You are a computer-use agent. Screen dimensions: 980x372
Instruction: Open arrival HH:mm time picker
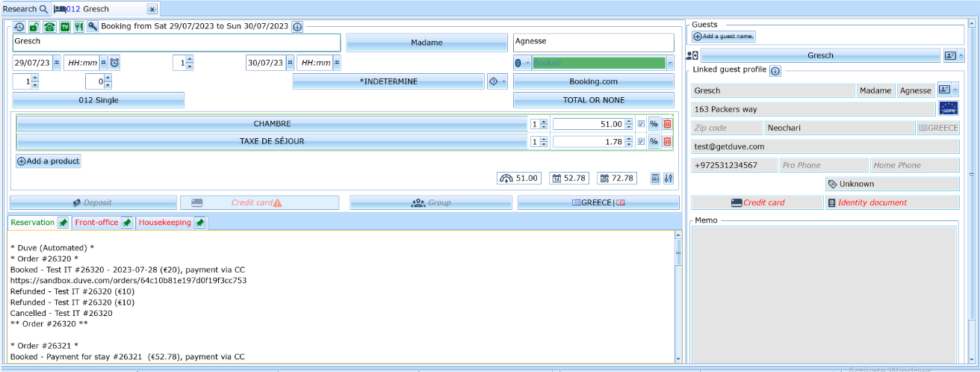[x=104, y=63]
